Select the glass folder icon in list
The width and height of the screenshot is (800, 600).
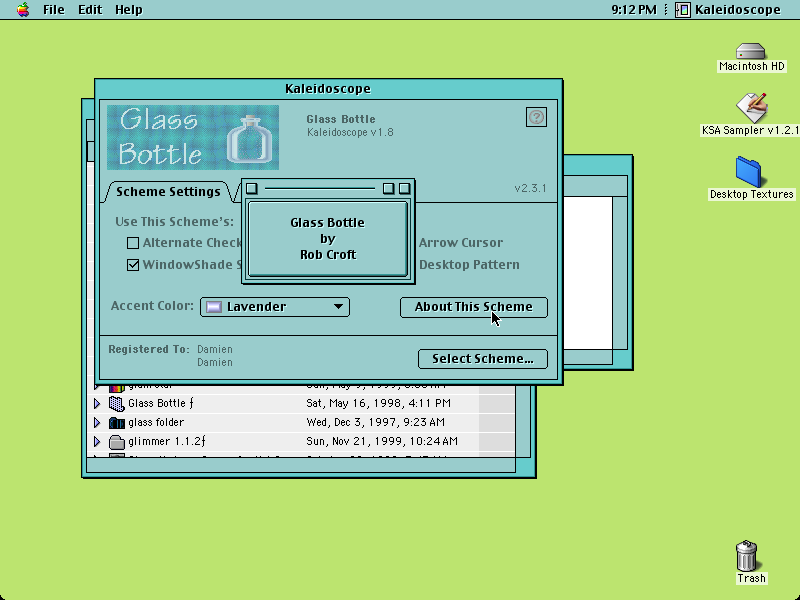point(117,422)
